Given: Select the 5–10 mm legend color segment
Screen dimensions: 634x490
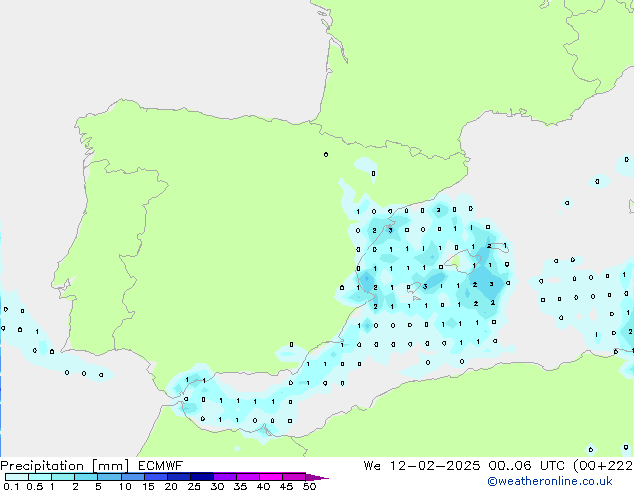Looking at the screenshot, I should click(x=109, y=477).
